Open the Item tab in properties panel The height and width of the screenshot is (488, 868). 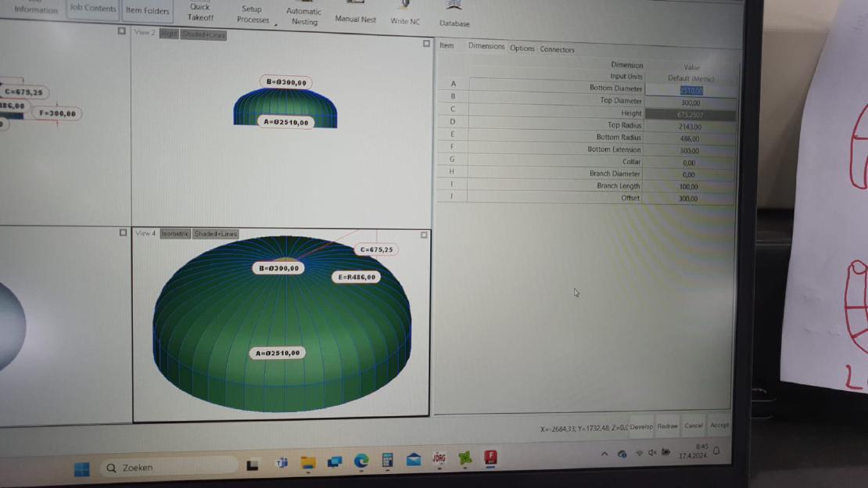point(447,45)
